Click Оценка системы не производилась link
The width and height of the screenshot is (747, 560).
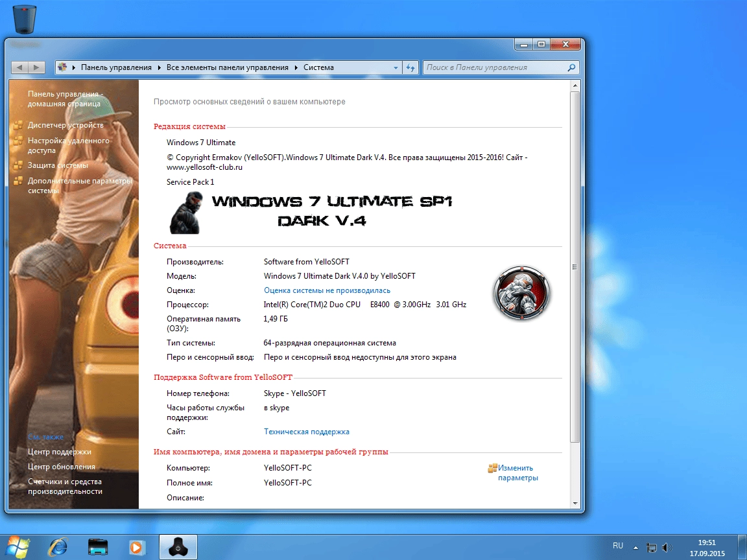pos(327,290)
